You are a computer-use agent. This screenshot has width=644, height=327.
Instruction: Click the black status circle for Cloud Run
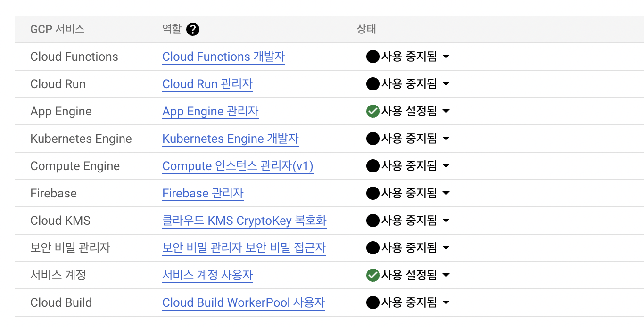tap(372, 84)
